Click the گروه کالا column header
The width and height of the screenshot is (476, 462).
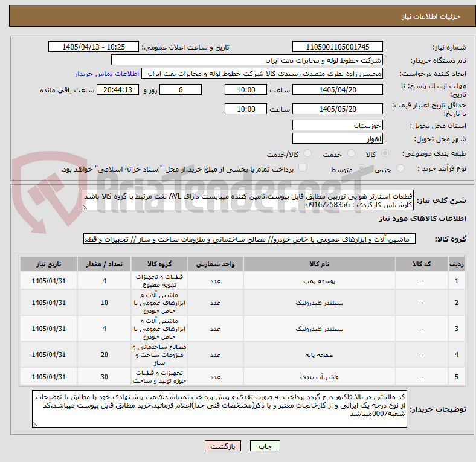click(x=159, y=264)
